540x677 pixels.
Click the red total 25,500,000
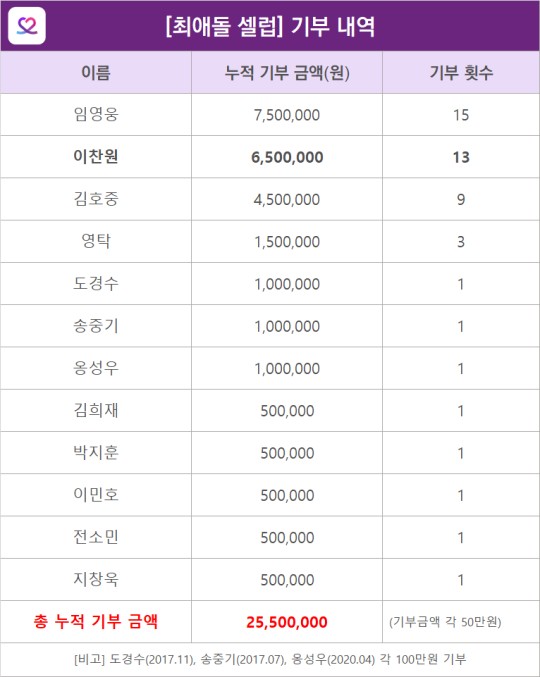tap(287, 622)
